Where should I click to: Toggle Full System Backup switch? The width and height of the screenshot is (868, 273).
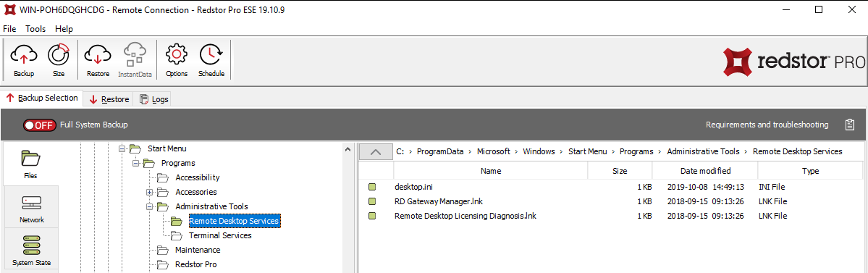(39, 125)
